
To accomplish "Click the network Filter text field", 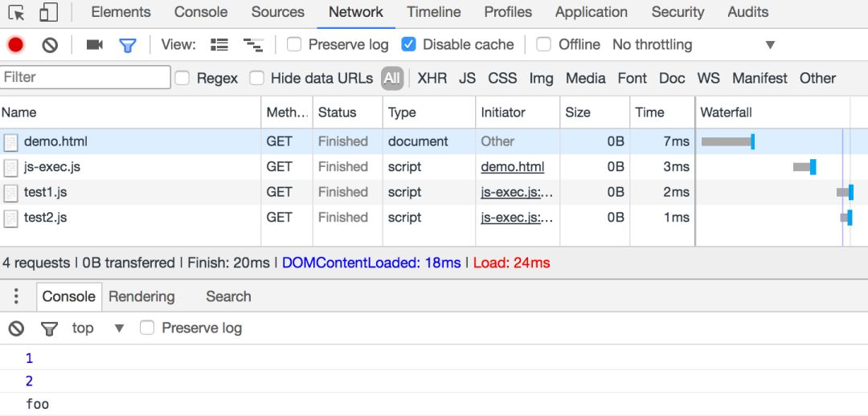I will (x=86, y=77).
